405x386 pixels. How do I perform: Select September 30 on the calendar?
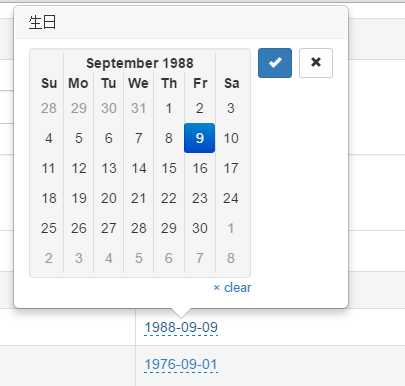199,228
